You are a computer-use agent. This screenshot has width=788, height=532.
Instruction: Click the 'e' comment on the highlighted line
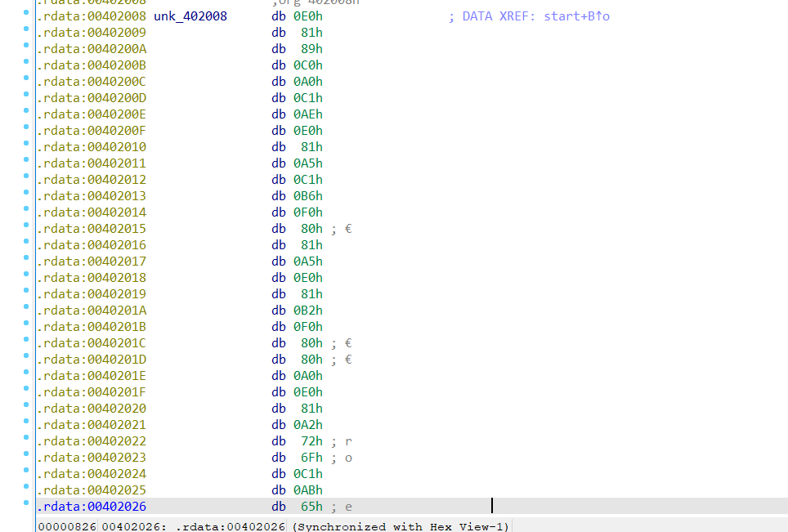(x=348, y=507)
